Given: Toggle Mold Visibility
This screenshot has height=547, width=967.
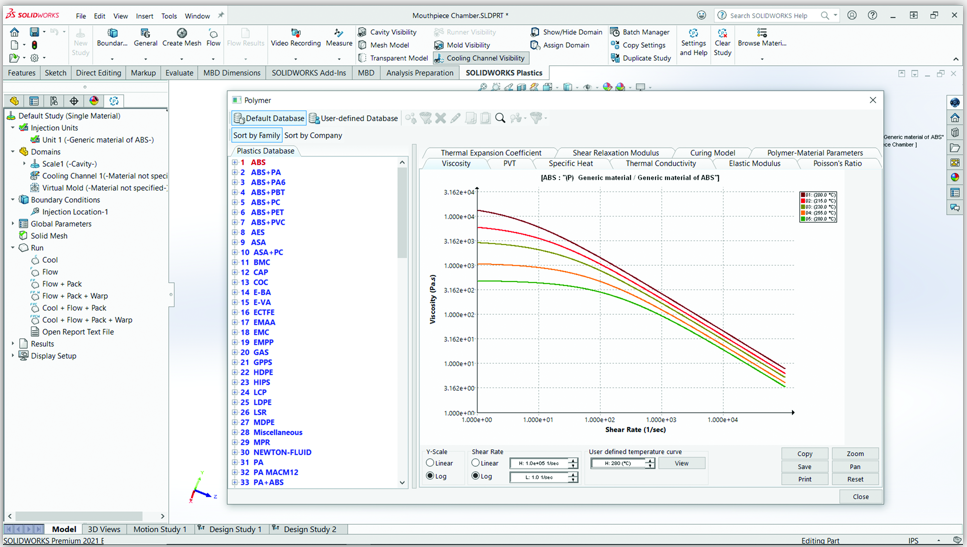Looking at the screenshot, I should pyautogui.click(x=463, y=45).
